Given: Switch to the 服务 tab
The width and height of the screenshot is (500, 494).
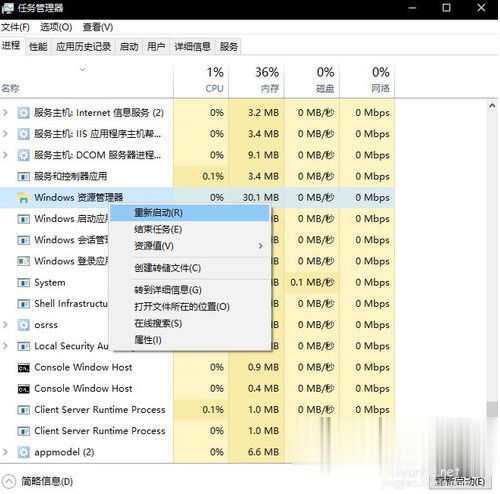Looking at the screenshot, I should (x=229, y=47).
